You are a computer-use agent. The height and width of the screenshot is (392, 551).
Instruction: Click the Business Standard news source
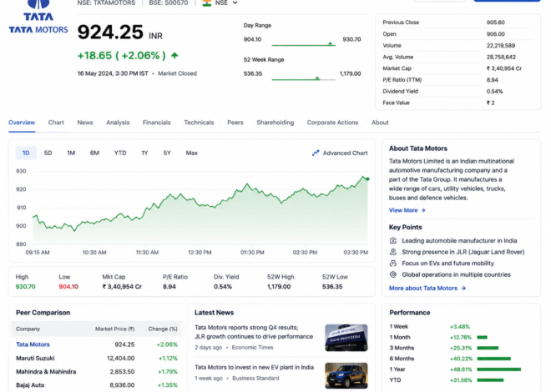pos(255,379)
